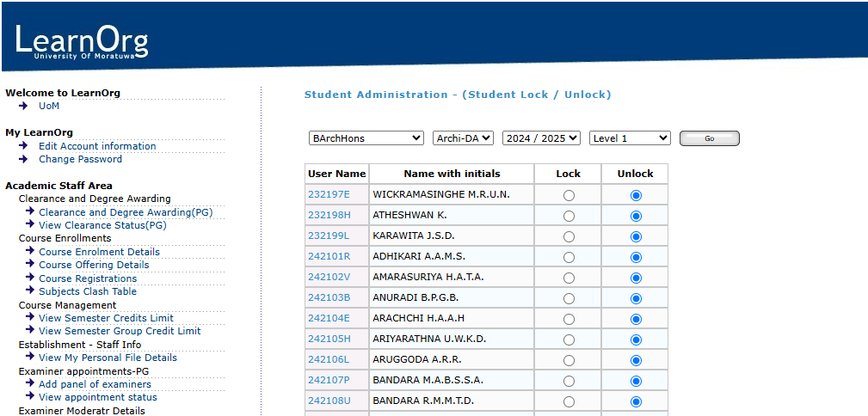This screenshot has height=416, width=868.
Task: Select Unlock for KARAWITA J.S.D.
Action: pyautogui.click(x=636, y=236)
